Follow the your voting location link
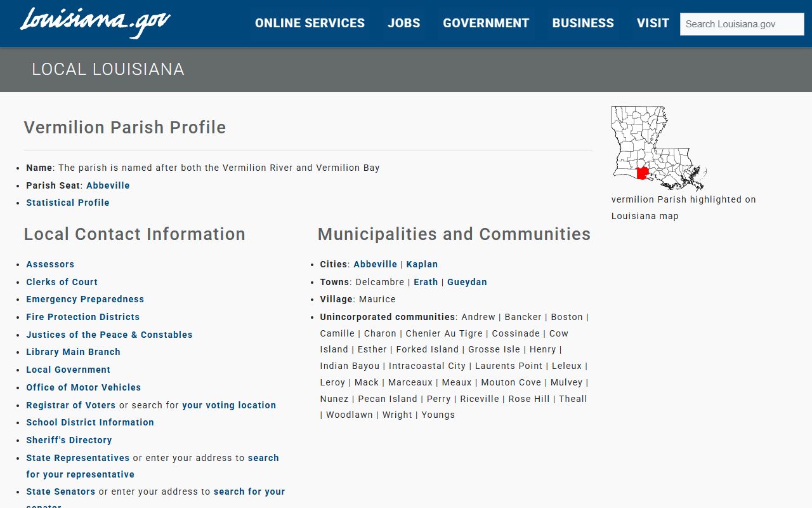The width and height of the screenshot is (812, 508). pyautogui.click(x=229, y=405)
